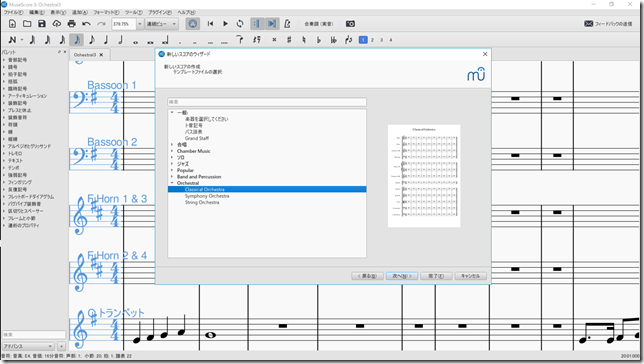Save the score with the floppy disk icon

point(42,24)
